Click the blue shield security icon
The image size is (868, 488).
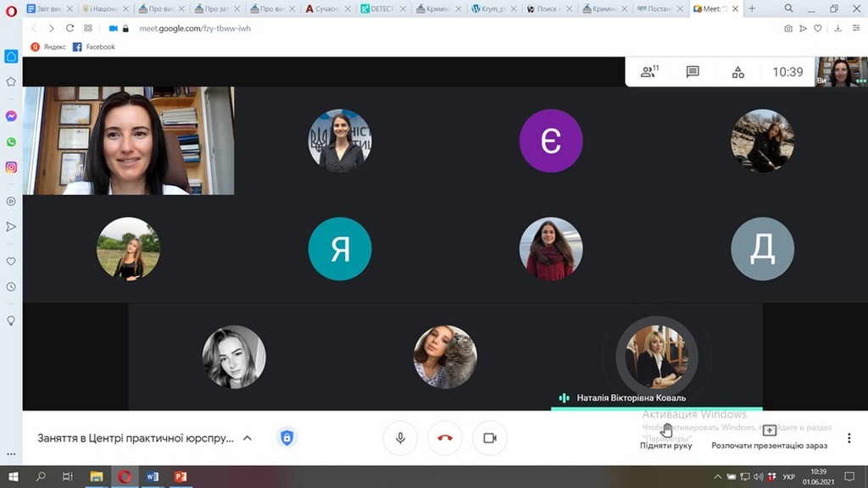click(x=287, y=438)
